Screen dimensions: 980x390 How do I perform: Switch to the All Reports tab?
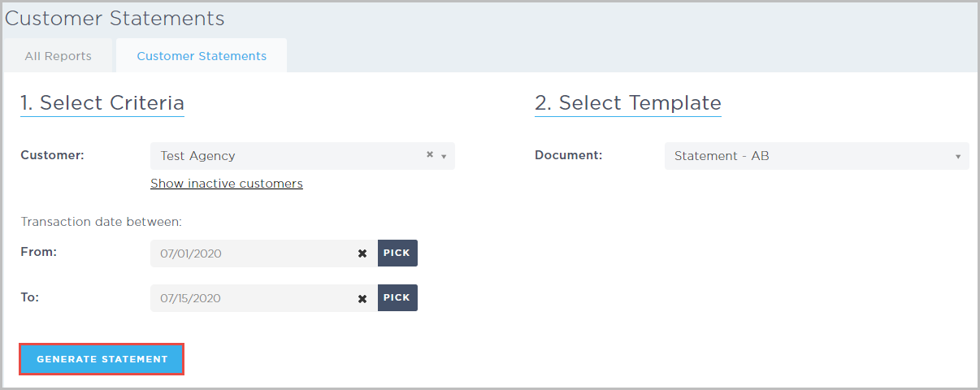58,56
